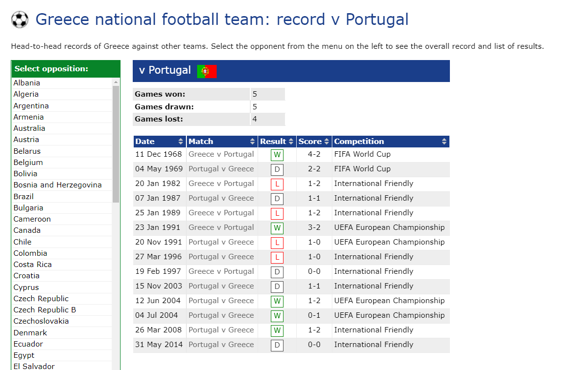Click the W result badge for 11 Dec 1968
Screen dimensions: 588x370
pyautogui.click(x=277, y=155)
